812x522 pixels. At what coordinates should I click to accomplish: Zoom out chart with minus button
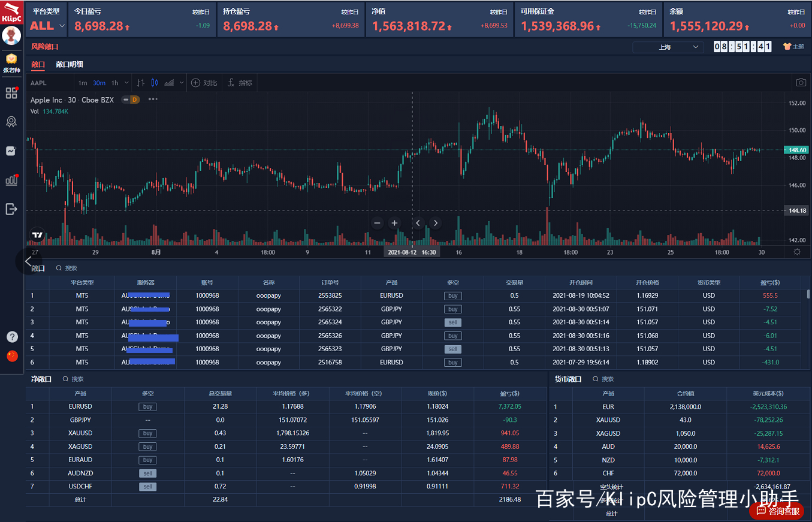(377, 223)
